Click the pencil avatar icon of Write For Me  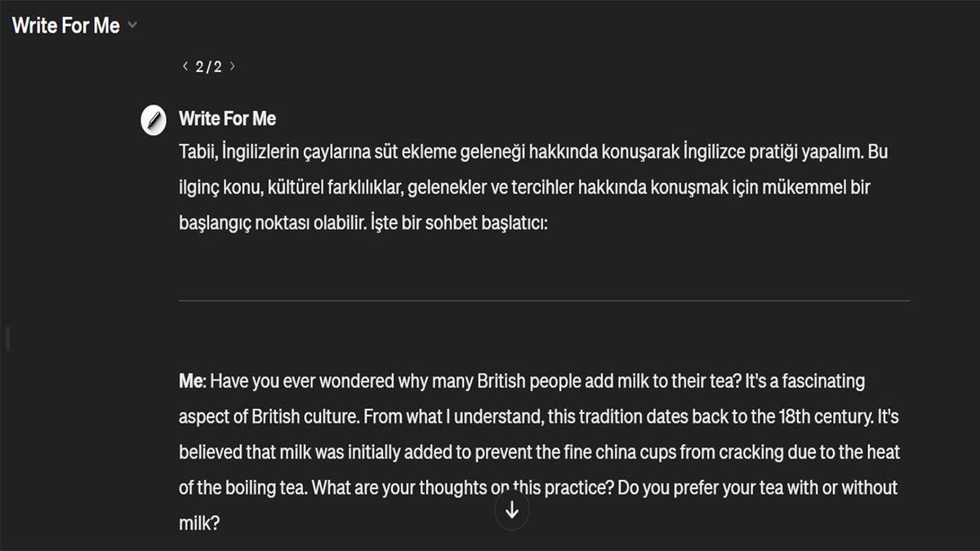[x=154, y=120]
